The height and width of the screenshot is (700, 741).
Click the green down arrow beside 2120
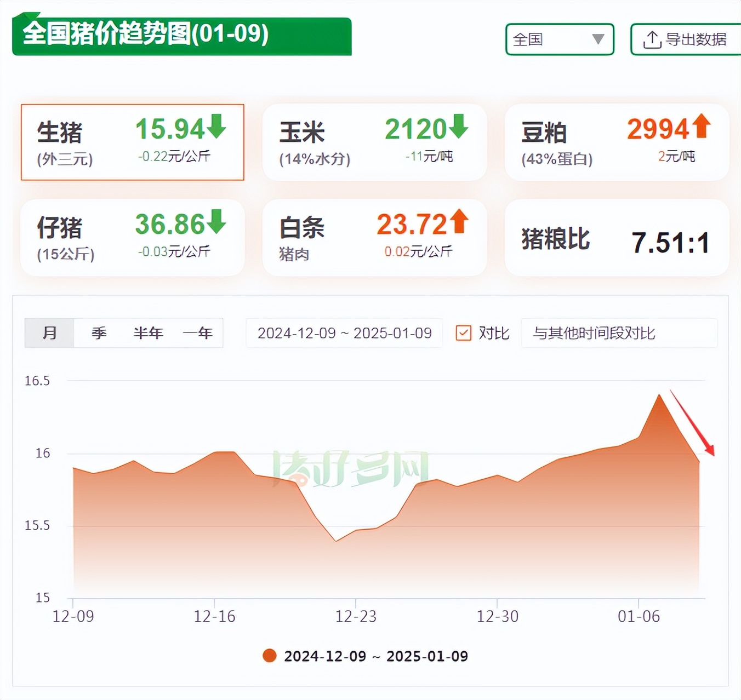pyautogui.click(x=459, y=126)
